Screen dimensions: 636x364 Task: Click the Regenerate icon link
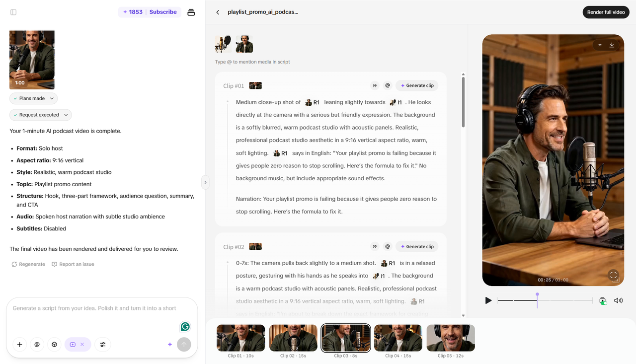pos(28,264)
